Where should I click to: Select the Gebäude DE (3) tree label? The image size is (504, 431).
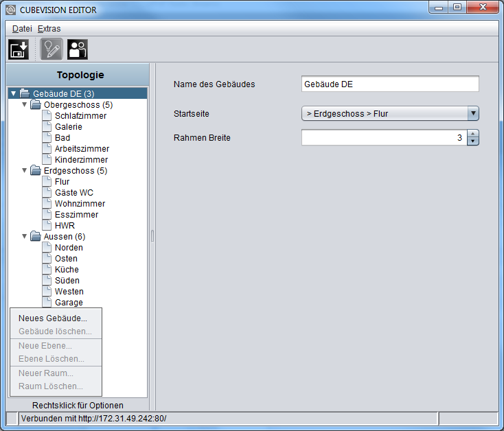(64, 94)
